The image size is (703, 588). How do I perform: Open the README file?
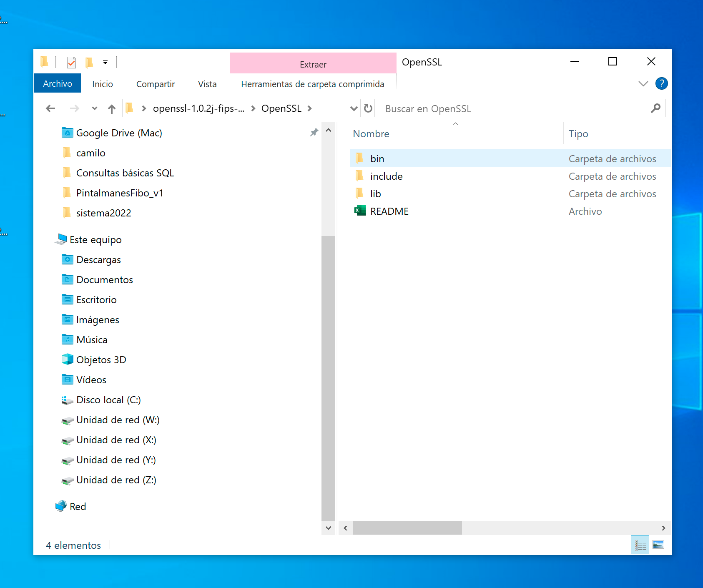click(389, 211)
